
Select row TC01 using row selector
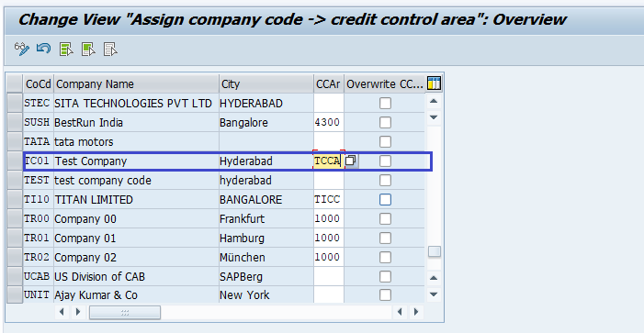click(x=15, y=161)
